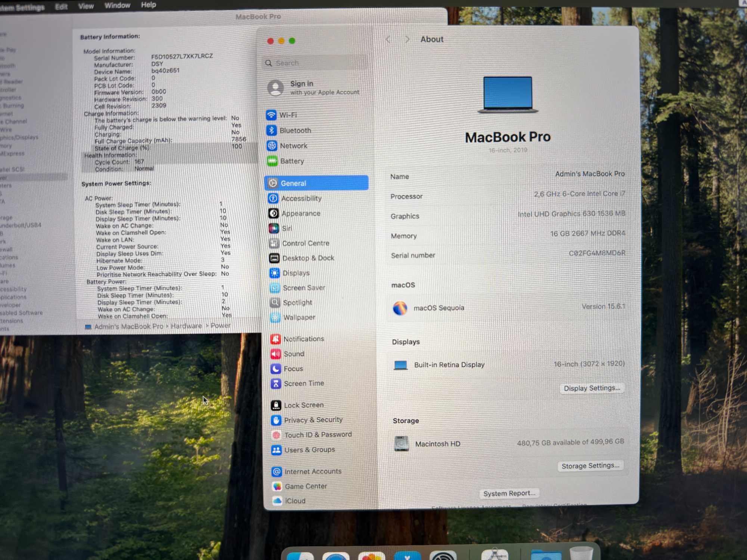Click the System Report... button
Image resolution: width=747 pixels, height=560 pixels.
click(x=509, y=493)
